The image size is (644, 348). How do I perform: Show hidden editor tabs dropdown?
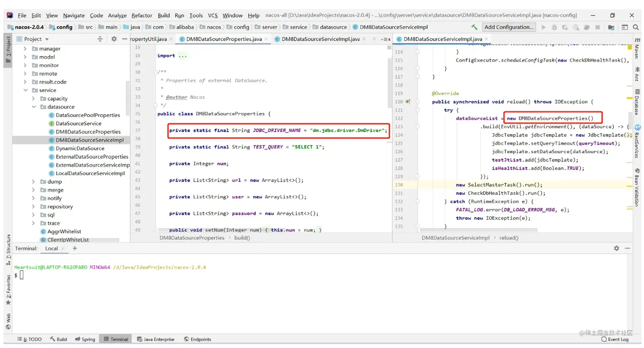pyautogui.click(x=386, y=39)
